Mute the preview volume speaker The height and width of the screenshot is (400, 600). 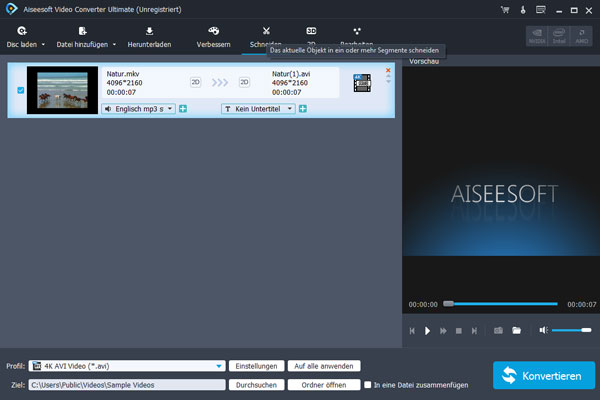(x=544, y=330)
